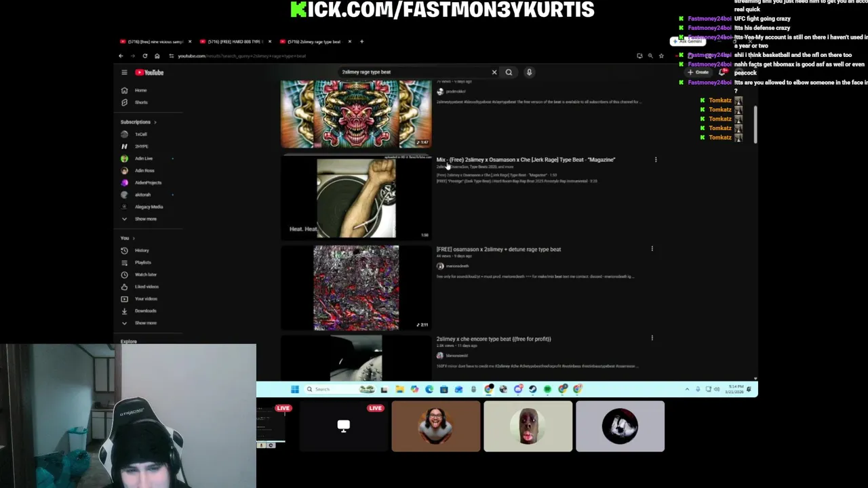Open 2slimey x che encore beat title
This screenshot has width=868, height=488.
494,339
